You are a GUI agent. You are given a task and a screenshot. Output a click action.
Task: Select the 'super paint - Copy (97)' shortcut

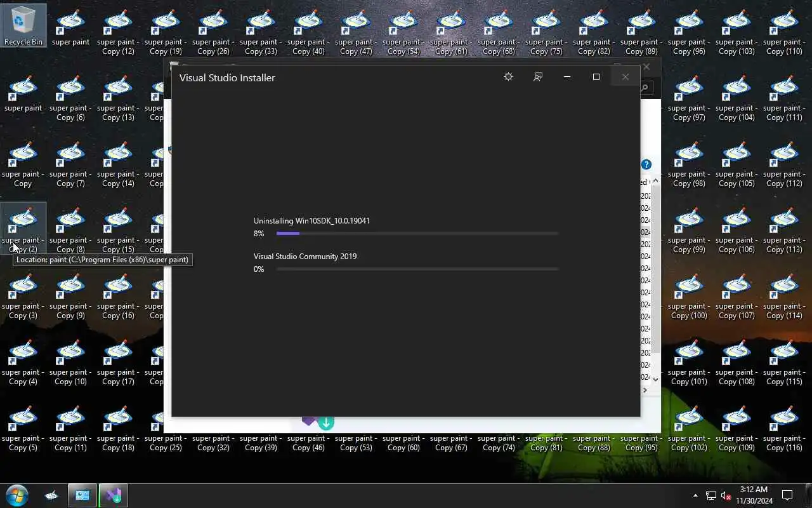[689, 98]
